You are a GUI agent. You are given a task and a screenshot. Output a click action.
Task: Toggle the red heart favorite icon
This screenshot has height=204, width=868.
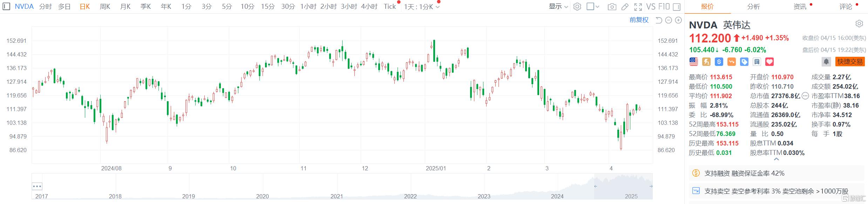769,62
